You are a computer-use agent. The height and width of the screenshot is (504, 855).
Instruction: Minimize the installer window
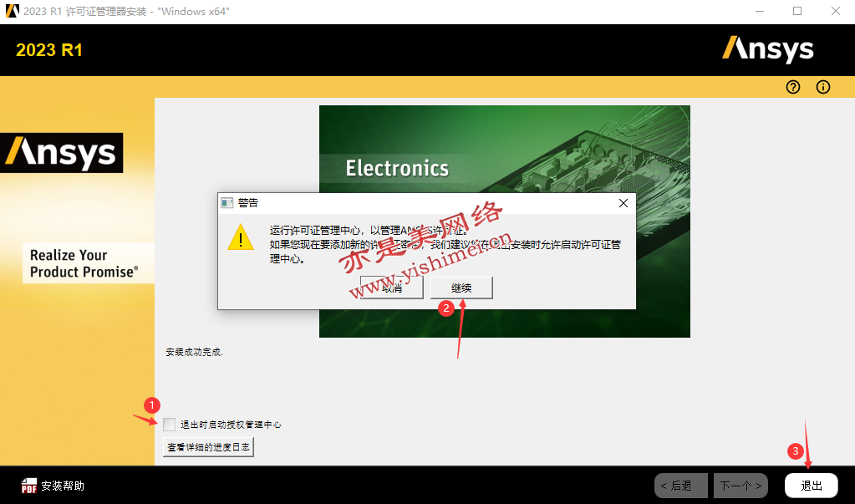pyautogui.click(x=760, y=11)
